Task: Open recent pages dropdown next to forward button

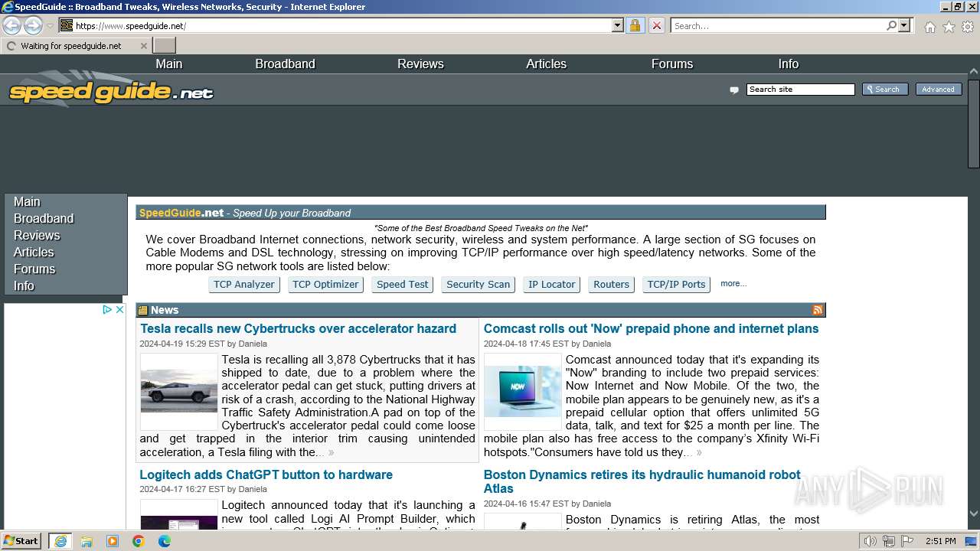Action: [50, 26]
